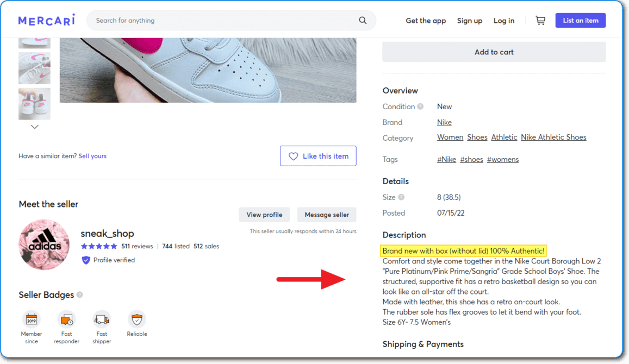
Task: Expand more thumbnails with down chevron
Action: pos(34,127)
